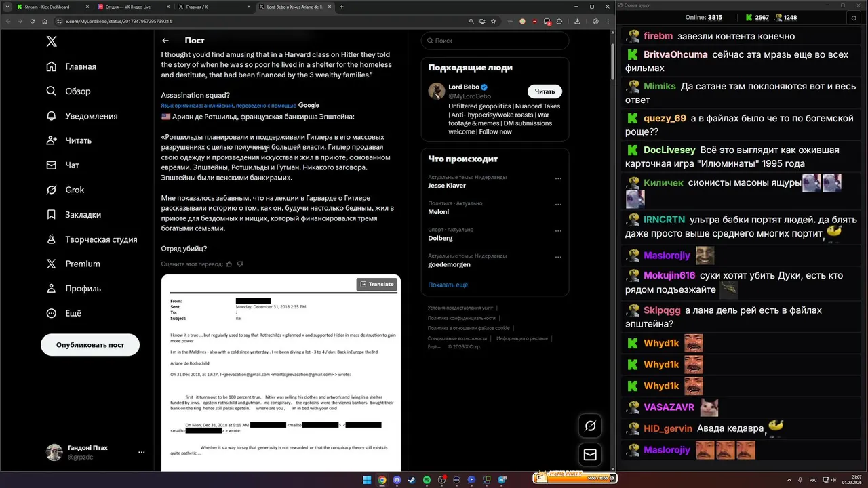Open options for the goedemorgen trend
This screenshot has height=488, width=868.
tap(558, 258)
